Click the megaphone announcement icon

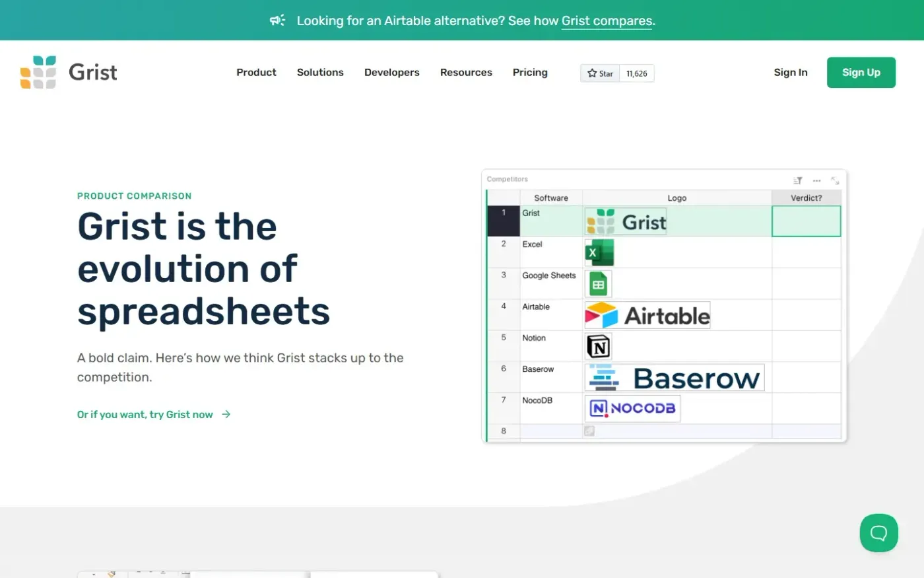[x=277, y=20]
